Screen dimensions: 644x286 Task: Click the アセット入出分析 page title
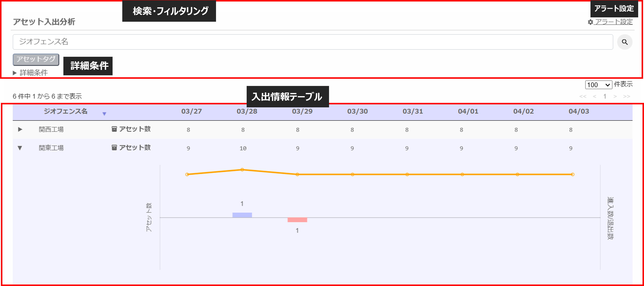click(44, 22)
